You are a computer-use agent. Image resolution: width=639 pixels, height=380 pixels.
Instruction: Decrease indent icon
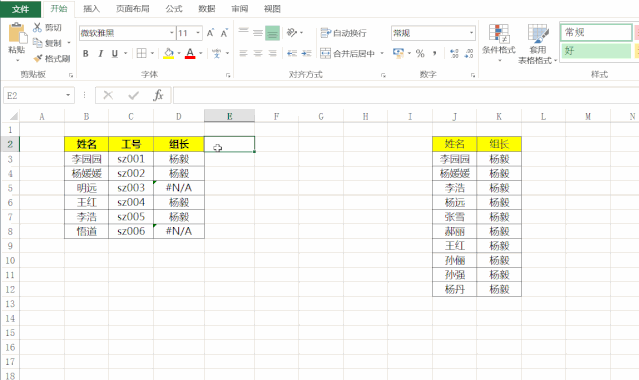pos(292,53)
